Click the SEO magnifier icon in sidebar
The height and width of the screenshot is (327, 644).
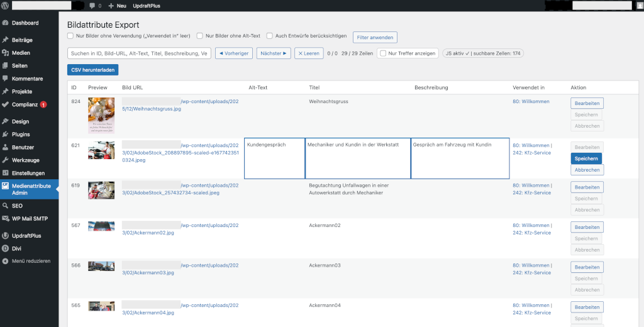tap(6, 206)
